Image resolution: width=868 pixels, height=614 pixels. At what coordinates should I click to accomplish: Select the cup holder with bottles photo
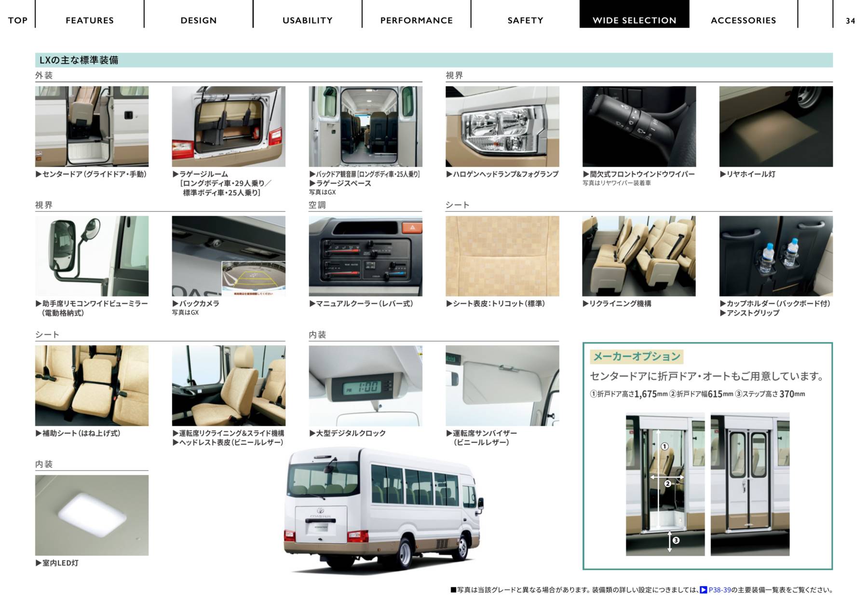click(x=775, y=256)
